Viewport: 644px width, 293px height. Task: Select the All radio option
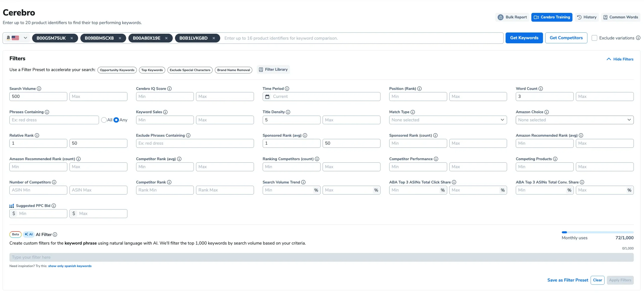(104, 120)
